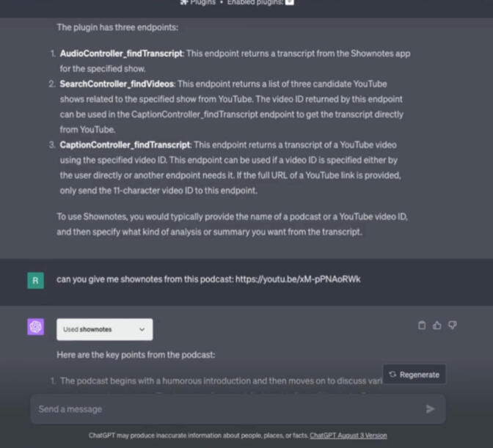The height and width of the screenshot is (448, 493).
Task: Focus the Send a message input field
Action: pos(220,409)
